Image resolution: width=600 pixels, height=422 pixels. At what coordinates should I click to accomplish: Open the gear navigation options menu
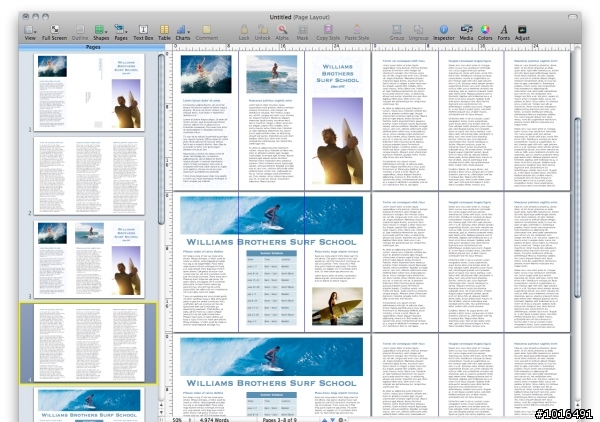pyautogui.click(x=341, y=420)
